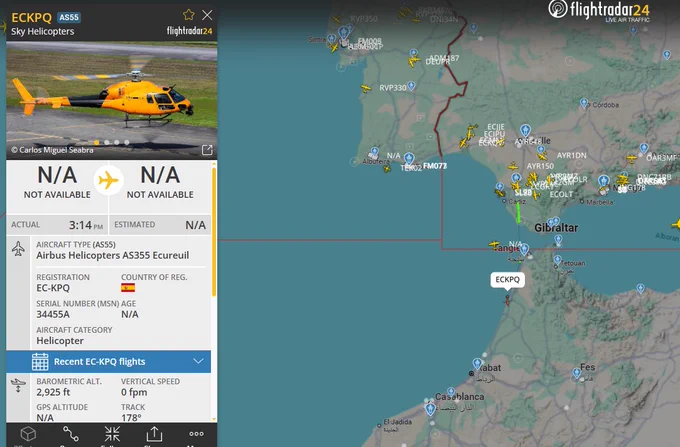This screenshot has height=447, width=680.
Task: Click the actual time 3:14 PM
Action: tap(86, 225)
